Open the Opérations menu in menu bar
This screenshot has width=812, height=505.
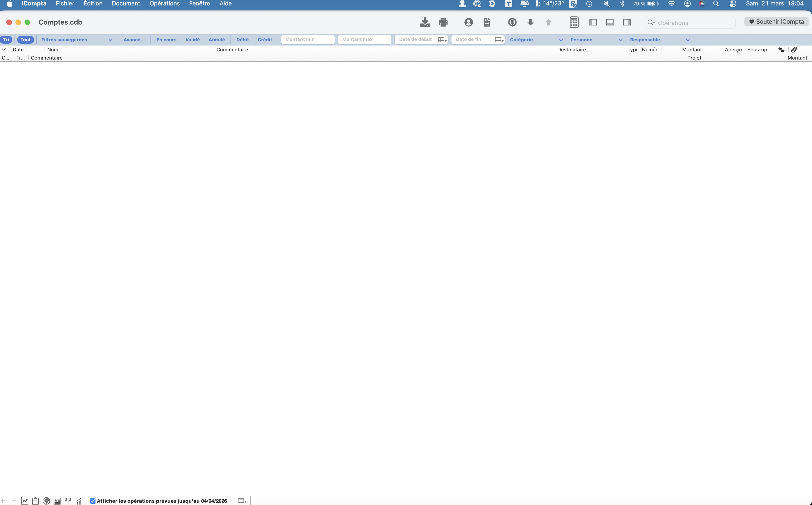point(164,4)
